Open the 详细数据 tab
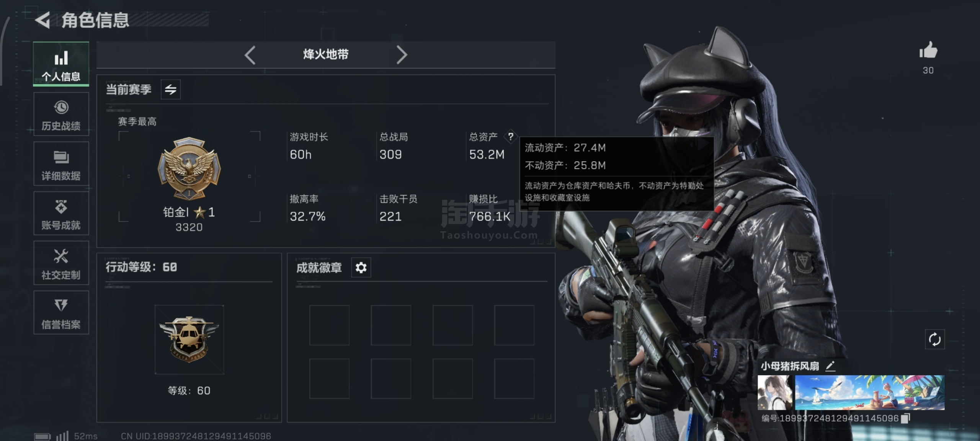This screenshot has height=441, width=980. pyautogui.click(x=61, y=164)
